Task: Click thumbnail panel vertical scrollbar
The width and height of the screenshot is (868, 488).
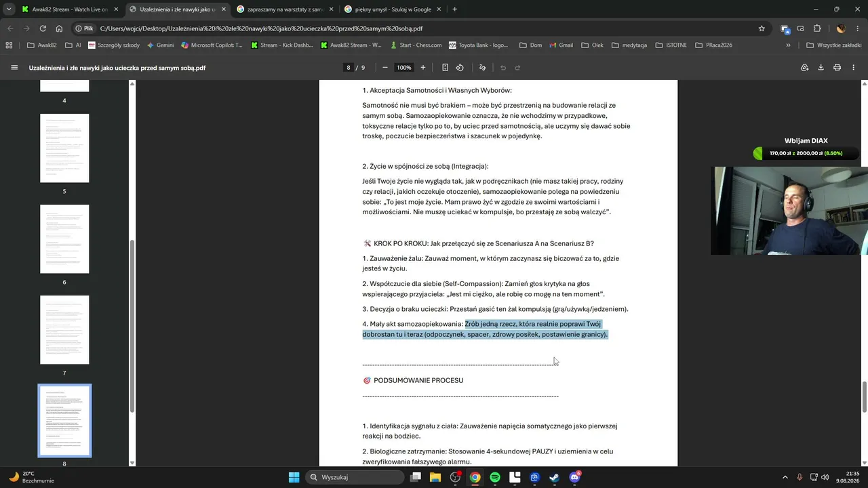Action: click(x=132, y=325)
